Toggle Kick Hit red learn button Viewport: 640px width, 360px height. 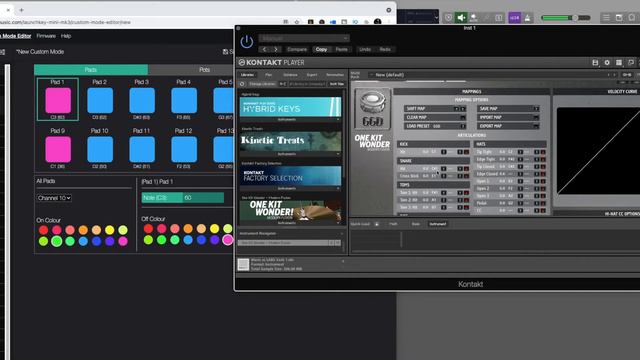(466, 152)
